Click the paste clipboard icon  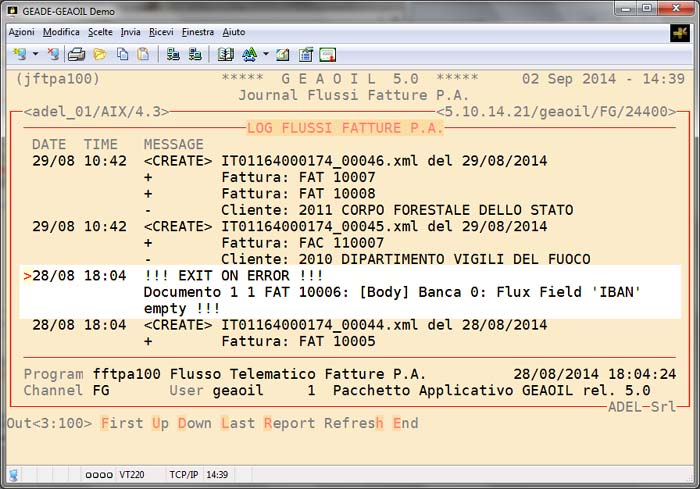point(143,54)
